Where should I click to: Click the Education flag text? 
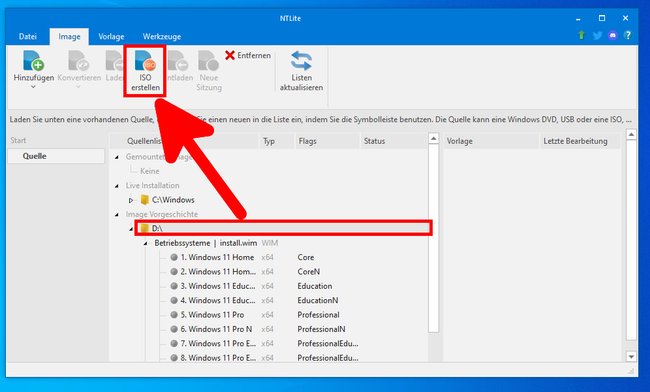click(x=315, y=286)
